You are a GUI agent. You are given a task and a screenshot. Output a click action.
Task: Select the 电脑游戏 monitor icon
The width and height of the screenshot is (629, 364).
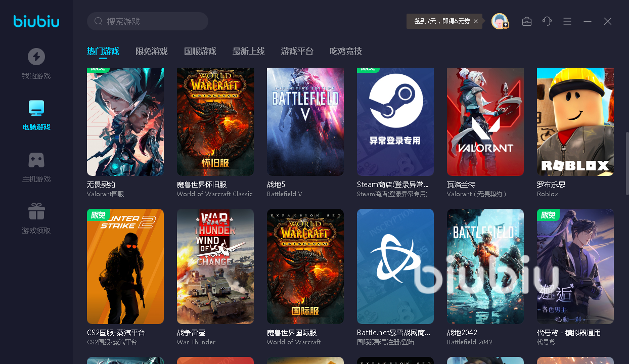[36, 108]
